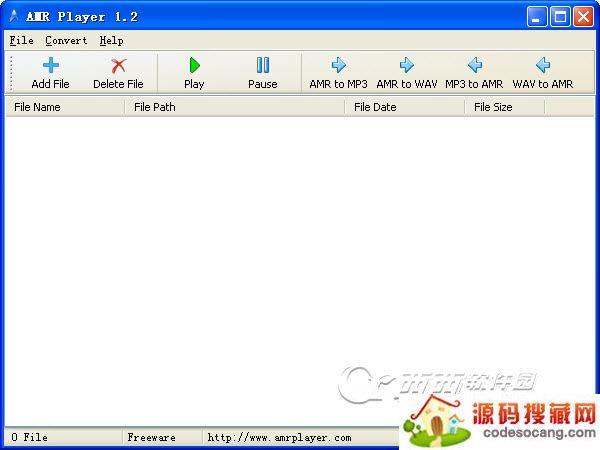Minimize the AMR Player window

point(536,16)
